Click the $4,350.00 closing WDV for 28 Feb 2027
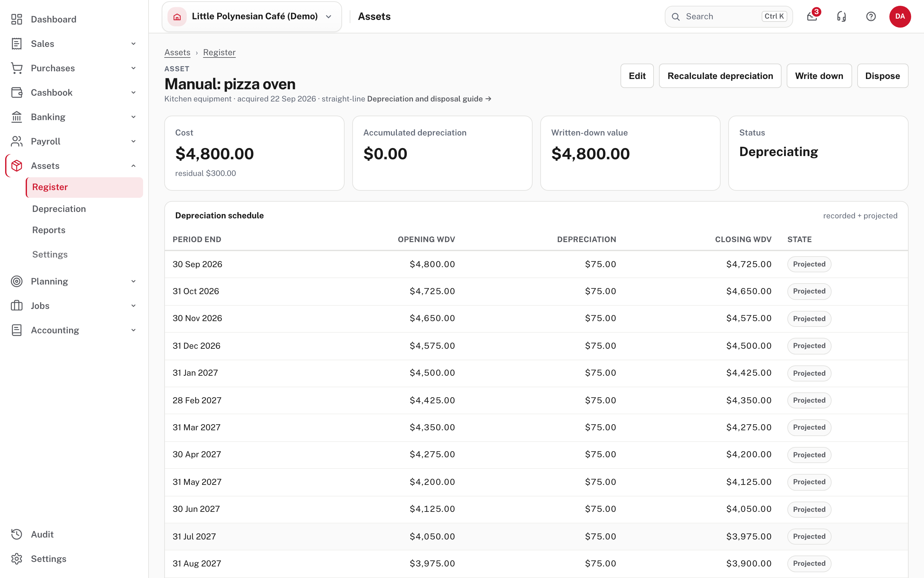Screen dimensions: 924x578 click(749, 401)
